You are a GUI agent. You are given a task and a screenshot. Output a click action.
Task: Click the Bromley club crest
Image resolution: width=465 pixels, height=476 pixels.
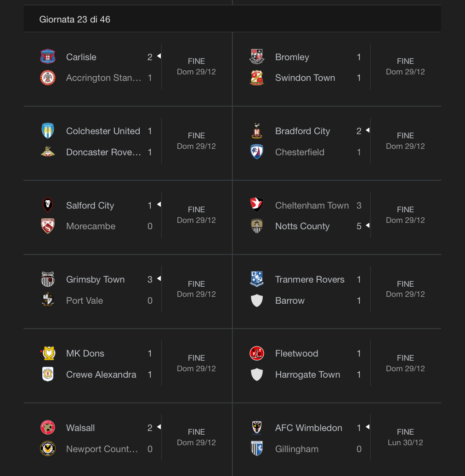[257, 57]
